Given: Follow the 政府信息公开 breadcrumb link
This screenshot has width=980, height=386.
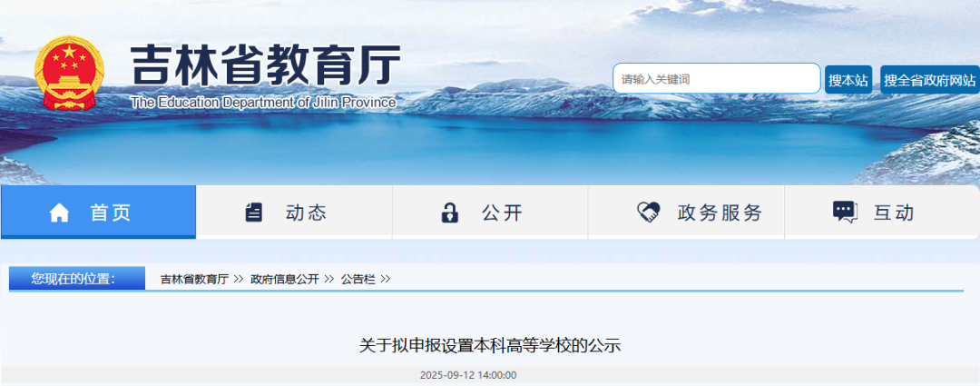Looking at the screenshot, I should tap(284, 280).
